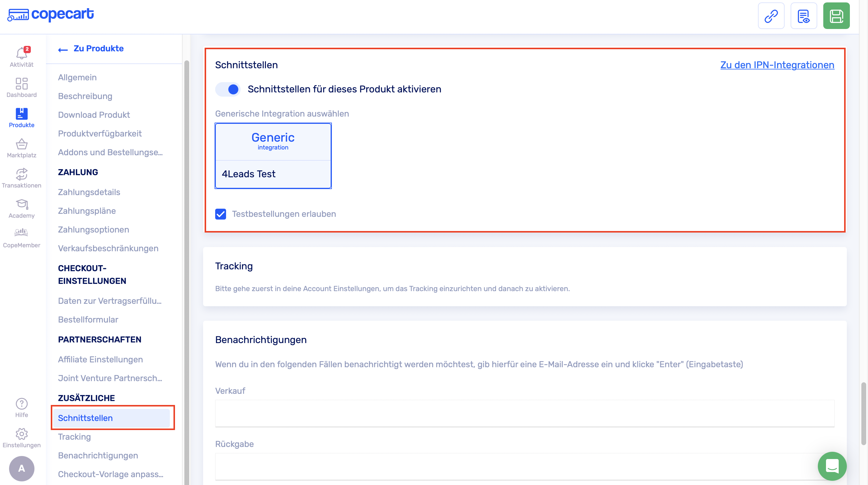868x485 pixels.
Task: Follow the Zu den IPN-Integrationen link
Action: 777,65
